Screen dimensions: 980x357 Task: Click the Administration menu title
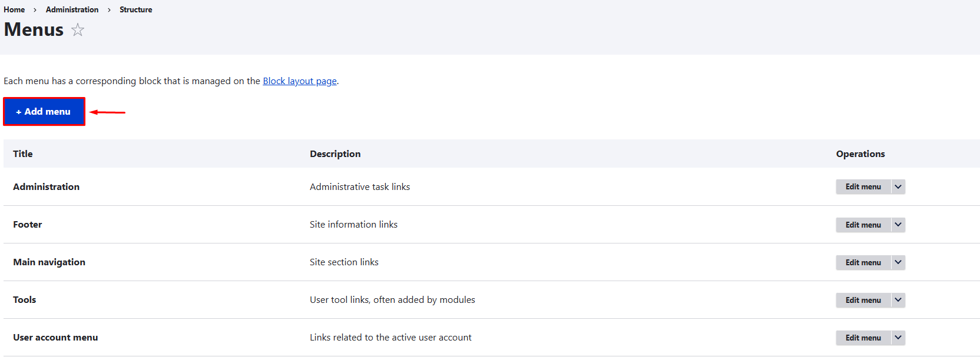[x=46, y=186]
